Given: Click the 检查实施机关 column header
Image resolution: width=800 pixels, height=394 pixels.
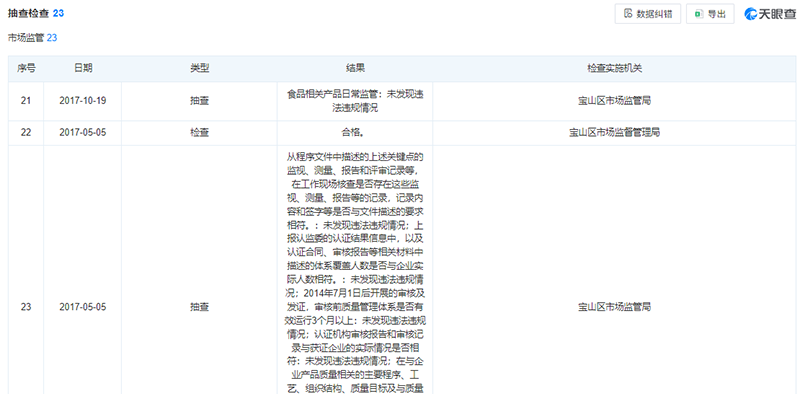Looking at the screenshot, I should (614, 68).
